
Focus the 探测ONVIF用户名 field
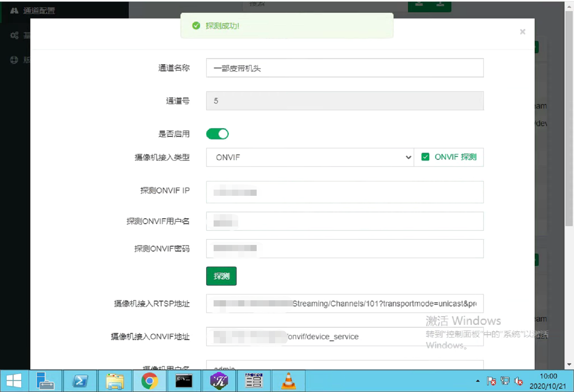point(345,221)
